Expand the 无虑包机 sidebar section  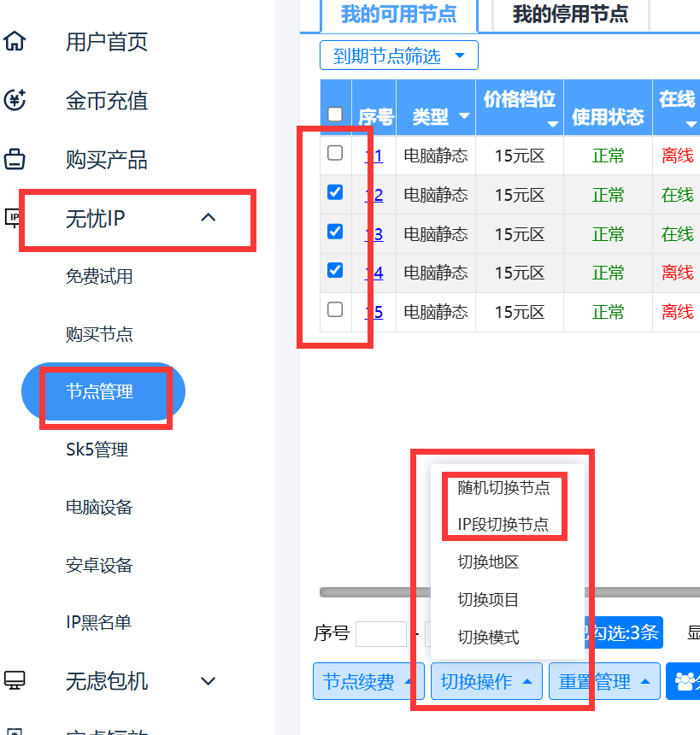click(x=208, y=680)
